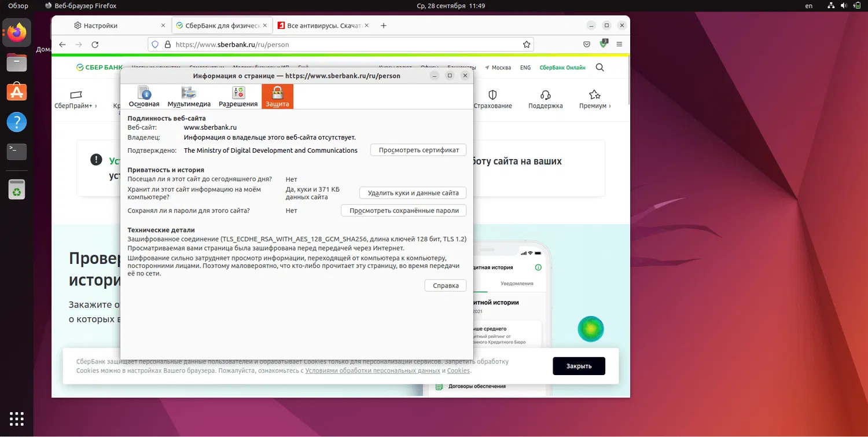Go back to previous page

(x=62, y=45)
